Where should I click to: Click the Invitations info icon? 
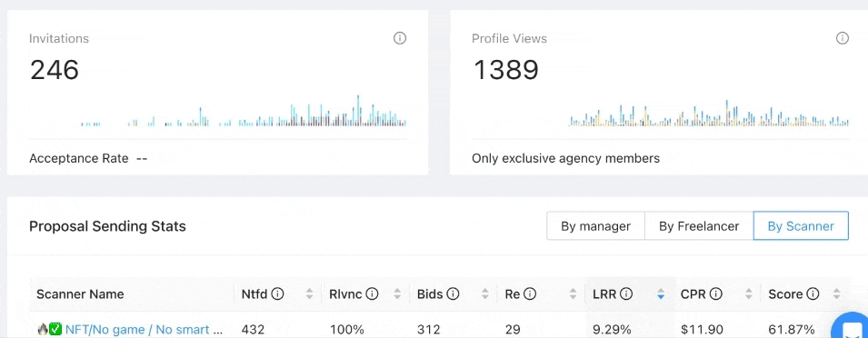(x=400, y=38)
